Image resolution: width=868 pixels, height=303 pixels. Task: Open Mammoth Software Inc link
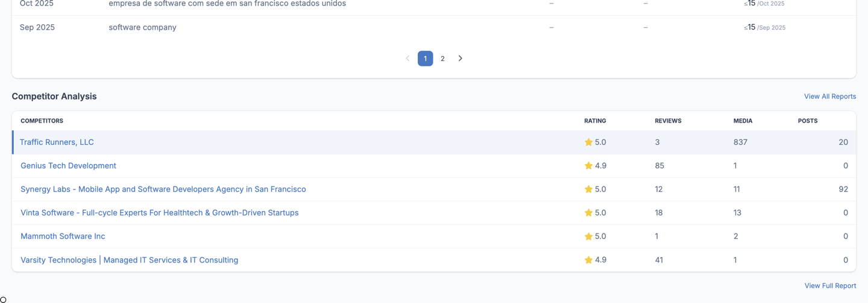pos(63,237)
